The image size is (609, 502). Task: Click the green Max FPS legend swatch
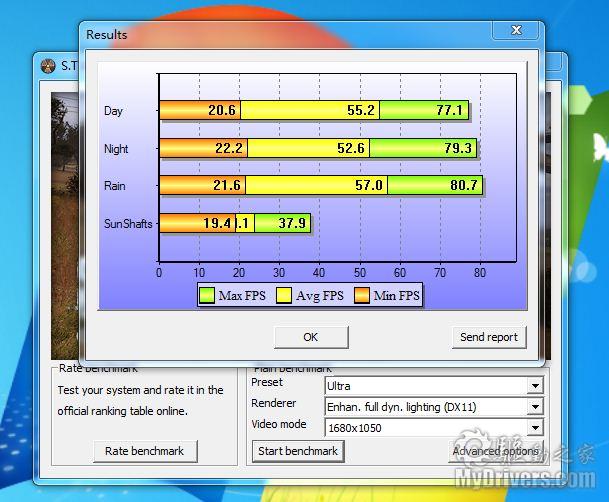pos(206,295)
